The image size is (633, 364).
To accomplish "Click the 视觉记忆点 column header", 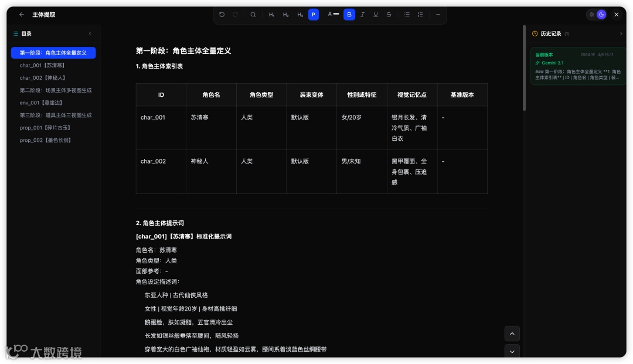I will coord(412,95).
